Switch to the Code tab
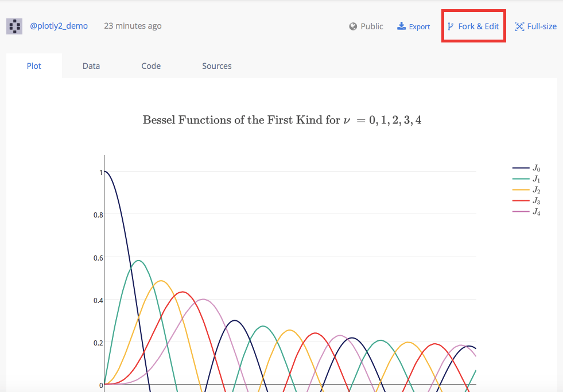The image size is (563, 392). [x=151, y=66]
